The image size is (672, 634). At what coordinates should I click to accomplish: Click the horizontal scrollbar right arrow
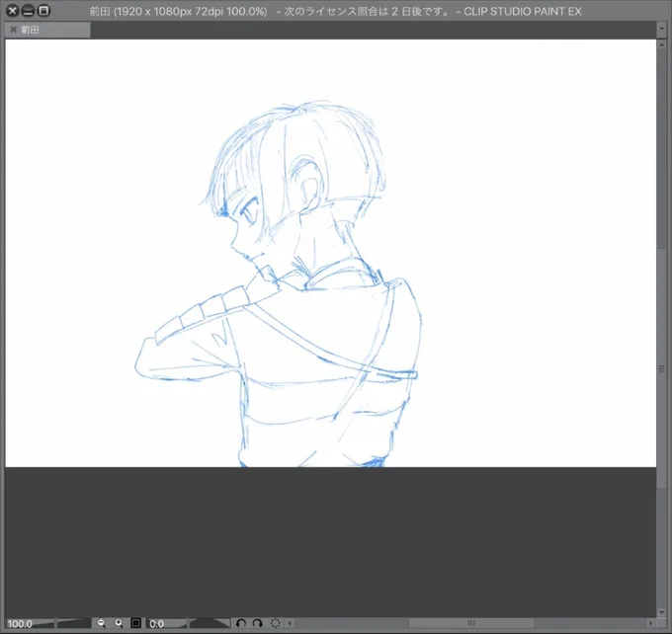[x=651, y=623]
